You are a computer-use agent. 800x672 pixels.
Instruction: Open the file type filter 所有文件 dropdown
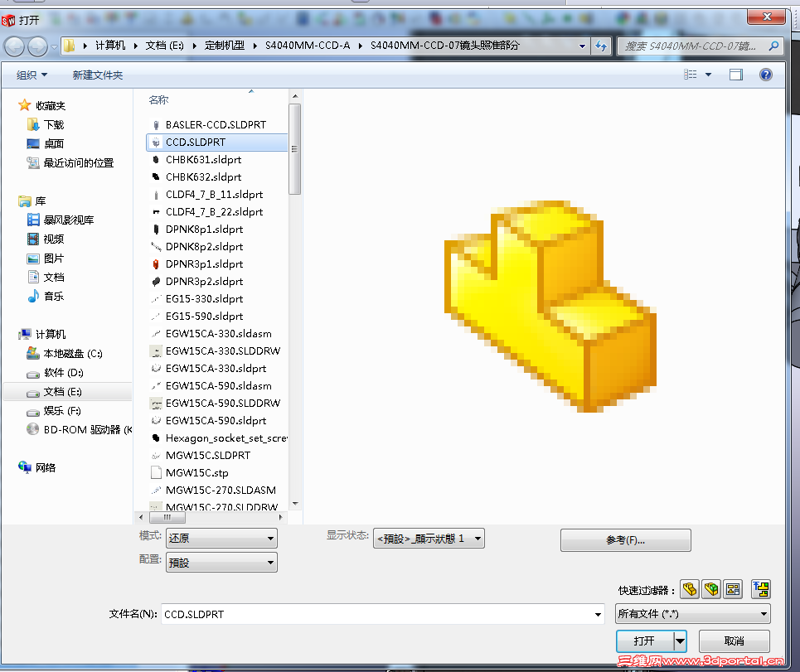point(692,614)
